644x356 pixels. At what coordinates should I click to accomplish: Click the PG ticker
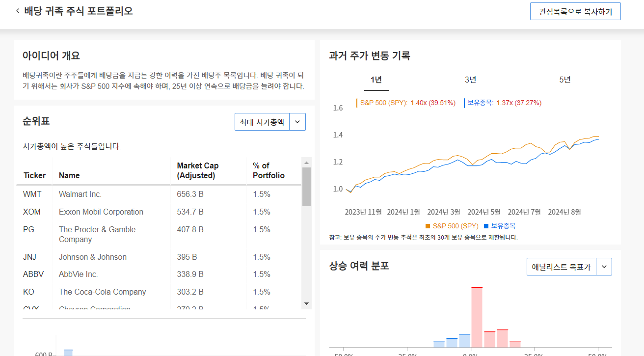tap(28, 230)
